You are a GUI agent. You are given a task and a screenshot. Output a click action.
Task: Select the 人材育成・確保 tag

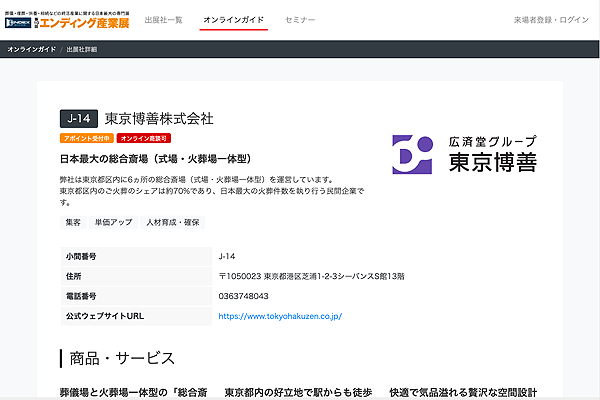(x=173, y=222)
